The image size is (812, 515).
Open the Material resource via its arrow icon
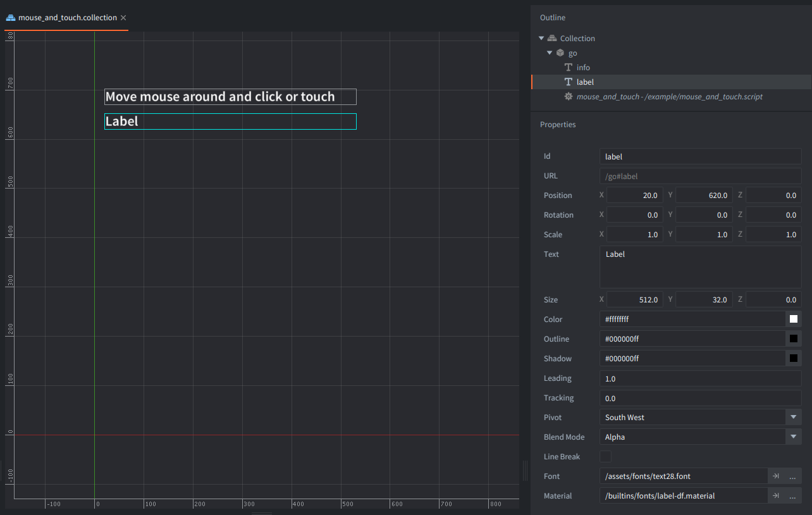coord(776,496)
